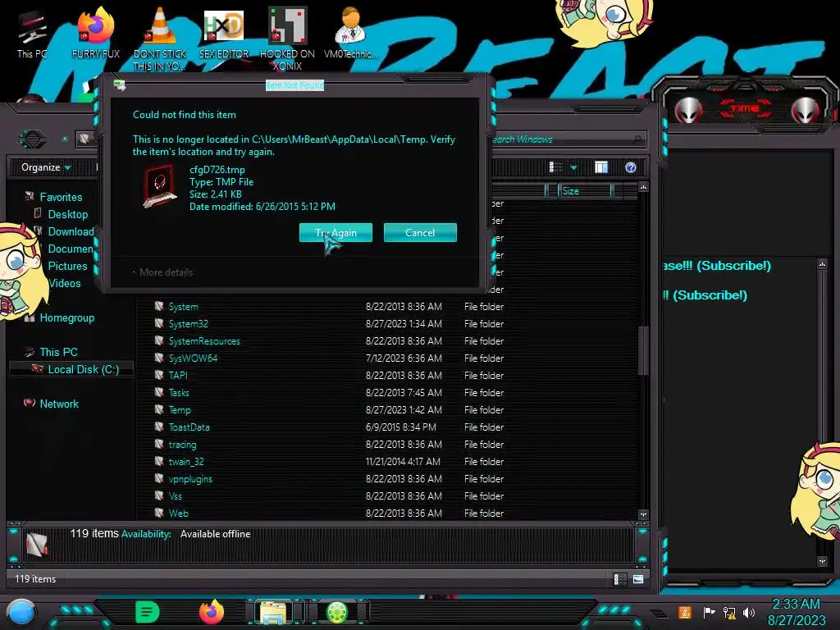
Task: Click the file list scrollbar up arrow
Action: click(643, 187)
